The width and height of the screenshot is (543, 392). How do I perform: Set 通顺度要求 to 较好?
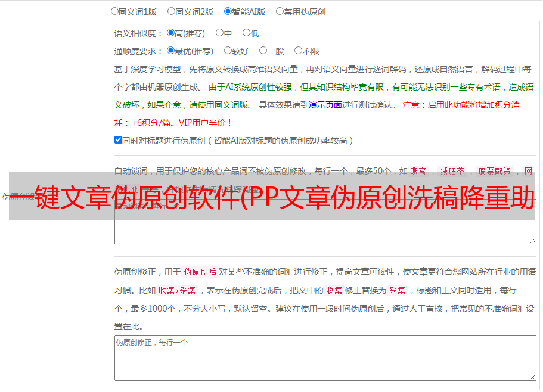[x=228, y=51]
